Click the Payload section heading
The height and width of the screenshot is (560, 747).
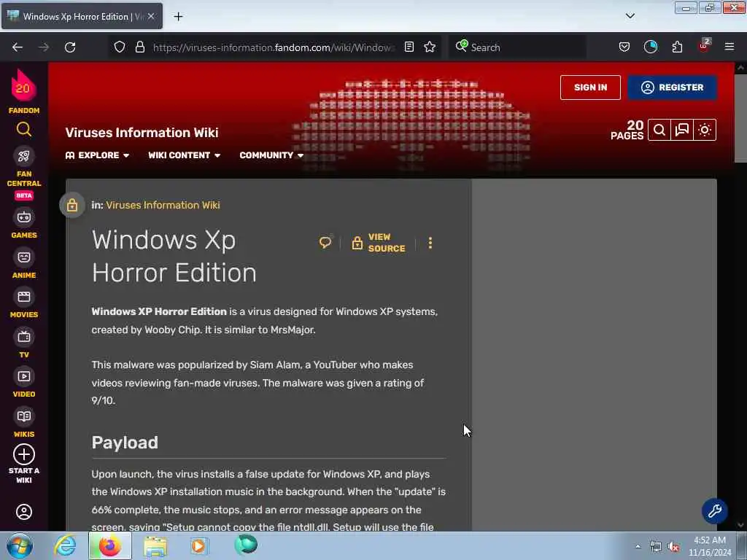click(x=125, y=443)
